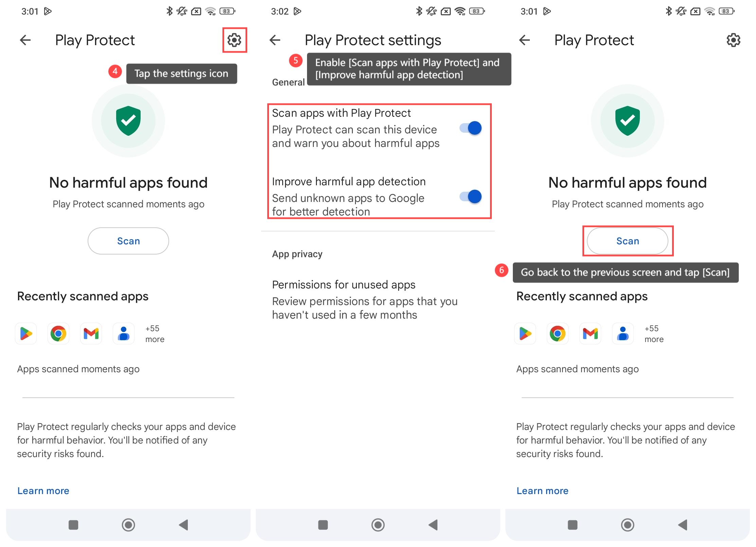Open Learn more link on left screen
This screenshot has width=756, height=547.
click(43, 491)
